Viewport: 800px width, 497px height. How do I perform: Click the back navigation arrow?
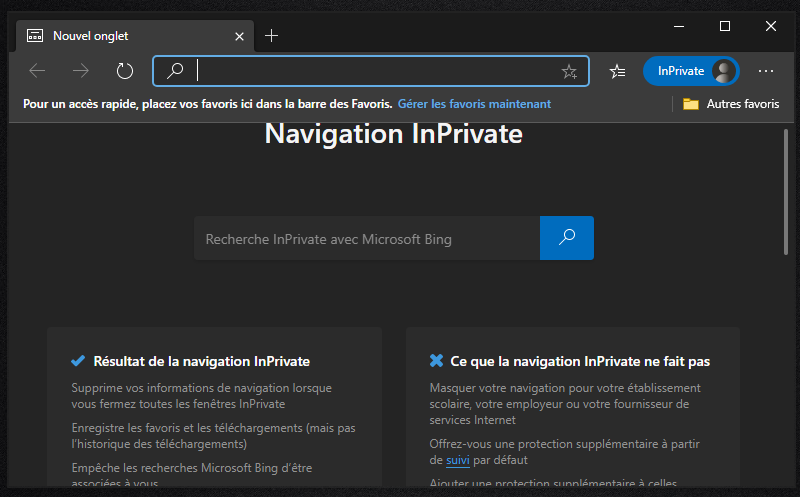tap(38, 71)
